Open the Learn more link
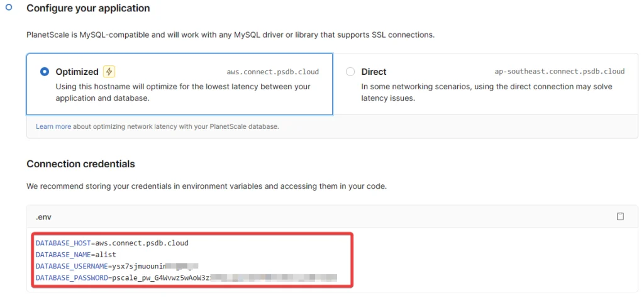644x300 pixels. (x=53, y=126)
